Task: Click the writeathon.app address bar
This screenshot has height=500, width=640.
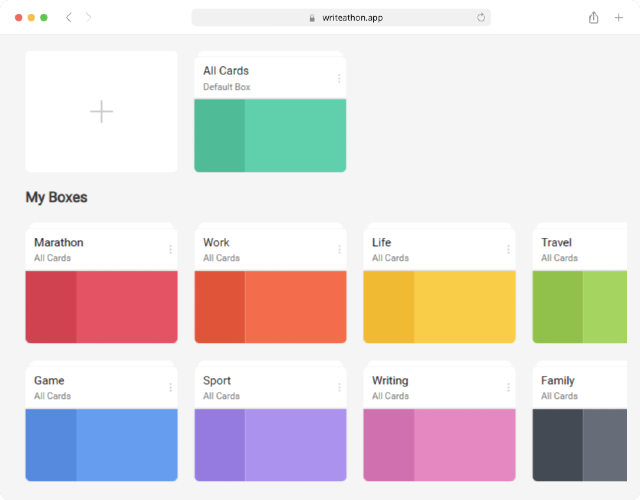Action: coord(341,18)
